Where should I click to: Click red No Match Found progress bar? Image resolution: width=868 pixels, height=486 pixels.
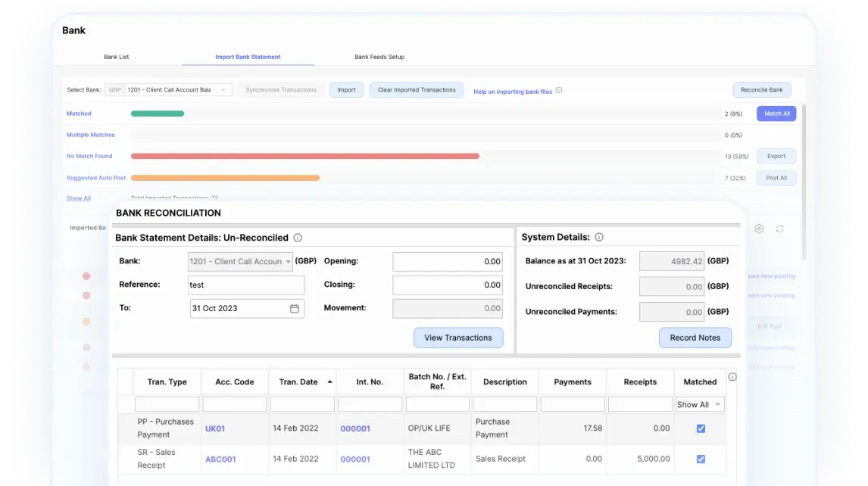click(305, 156)
